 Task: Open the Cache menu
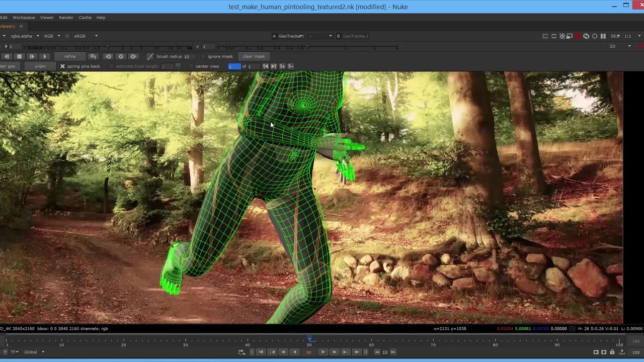85,18
